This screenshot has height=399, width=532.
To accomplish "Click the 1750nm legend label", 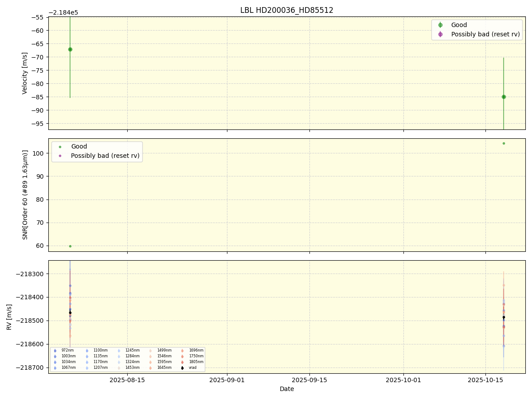I will pos(196,356).
